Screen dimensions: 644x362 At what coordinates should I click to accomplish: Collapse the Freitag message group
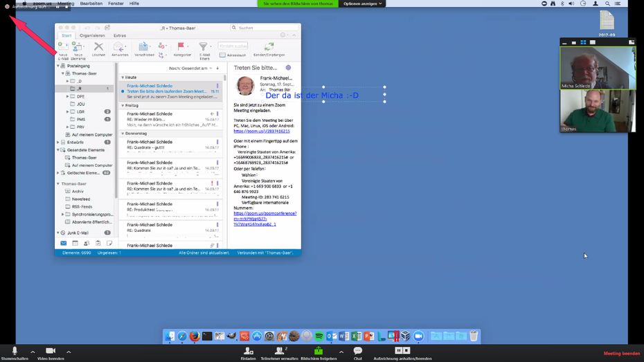click(x=123, y=105)
